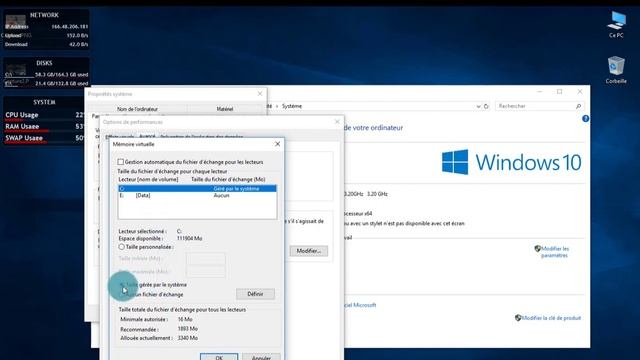Click RAM Usage meter row
Screen dimensions: 640x360
tap(45, 127)
